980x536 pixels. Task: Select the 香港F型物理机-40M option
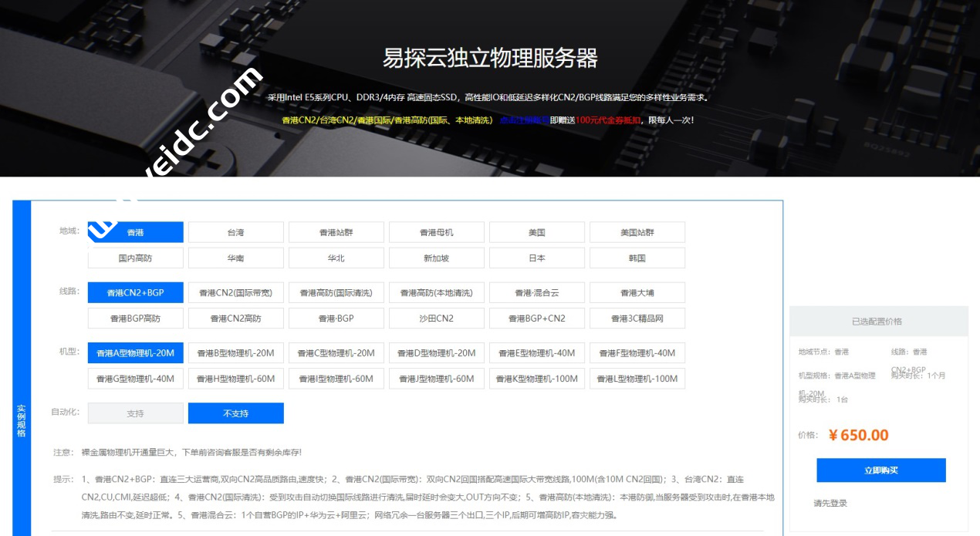coord(637,352)
